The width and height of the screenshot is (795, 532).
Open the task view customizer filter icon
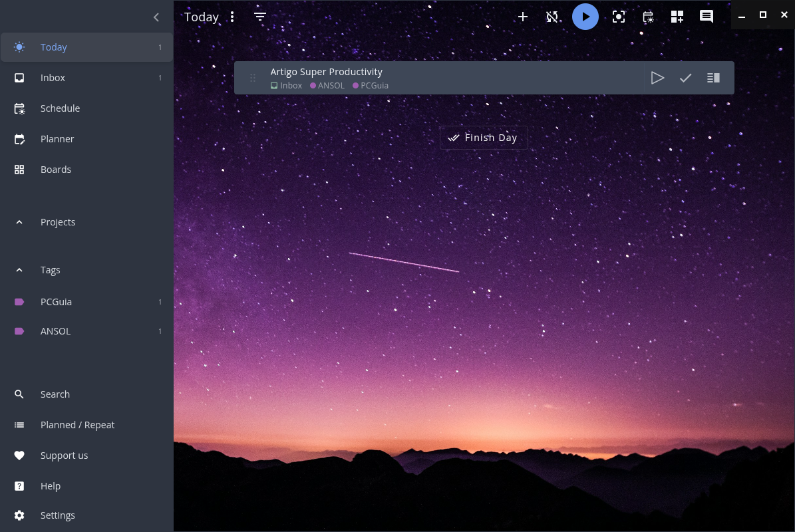point(260,17)
